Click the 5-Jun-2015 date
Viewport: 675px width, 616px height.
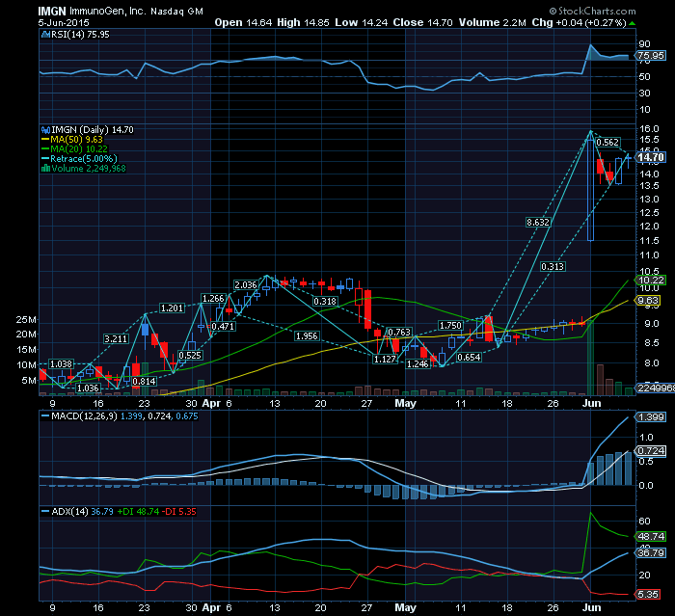tap(64, 23)
